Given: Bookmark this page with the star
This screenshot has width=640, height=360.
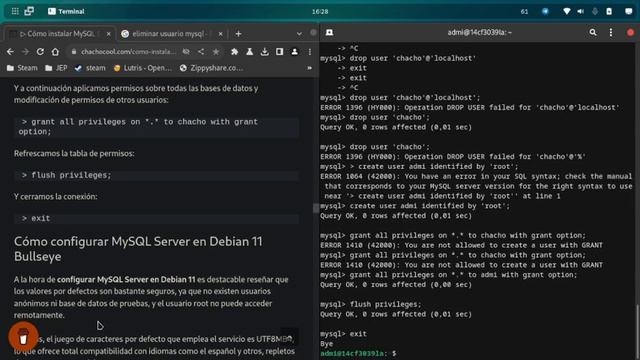Looking at the screenshot, I should click(x=216, y=52).
